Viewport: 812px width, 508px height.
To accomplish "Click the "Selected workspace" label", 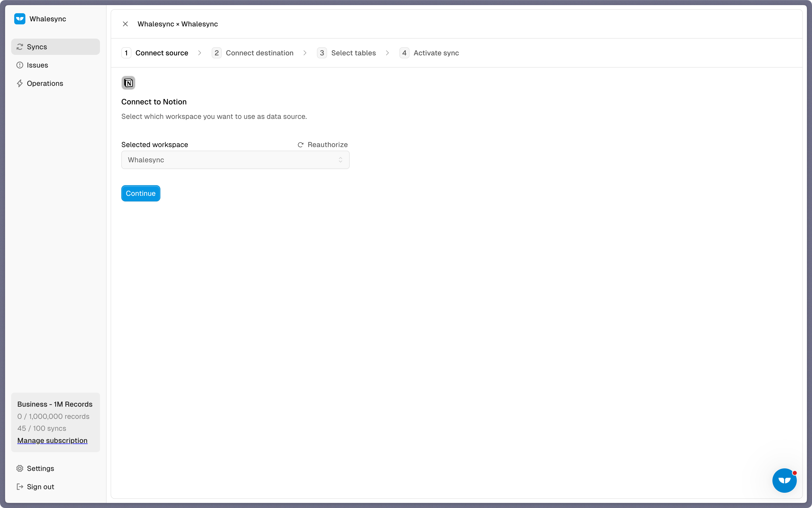I will 155,145.
